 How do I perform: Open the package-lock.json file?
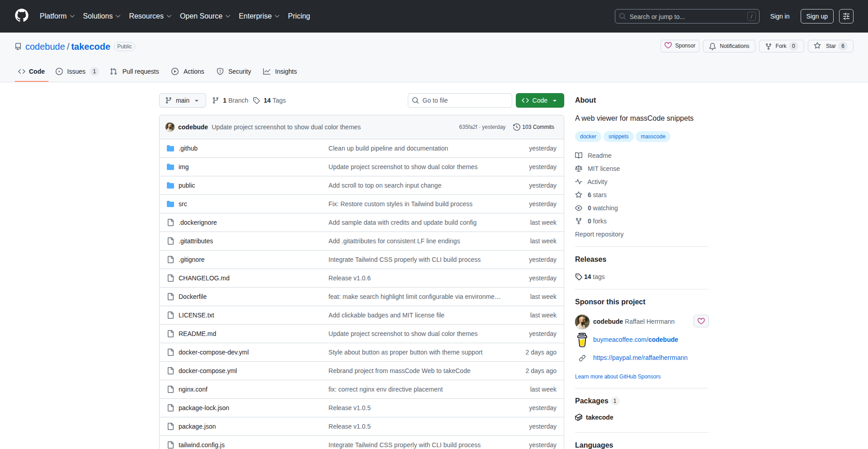204,408
